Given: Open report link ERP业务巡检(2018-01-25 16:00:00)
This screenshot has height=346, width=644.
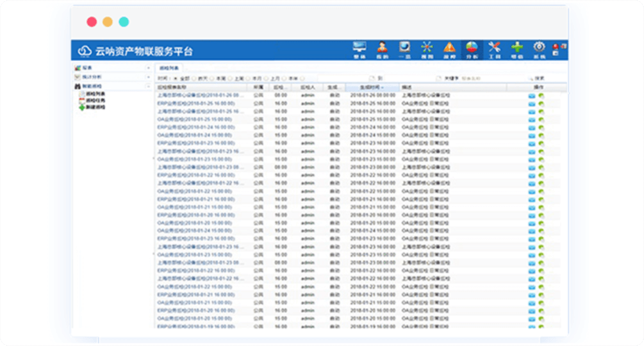Looking at the screenshot, I should click(x=196, y=103).
